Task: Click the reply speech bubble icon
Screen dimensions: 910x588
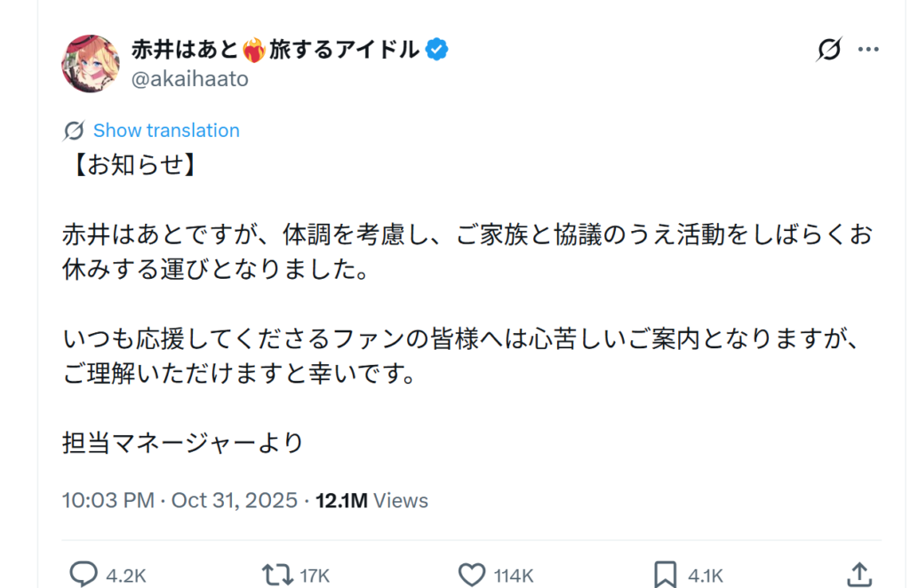Action: click(83, 575)
